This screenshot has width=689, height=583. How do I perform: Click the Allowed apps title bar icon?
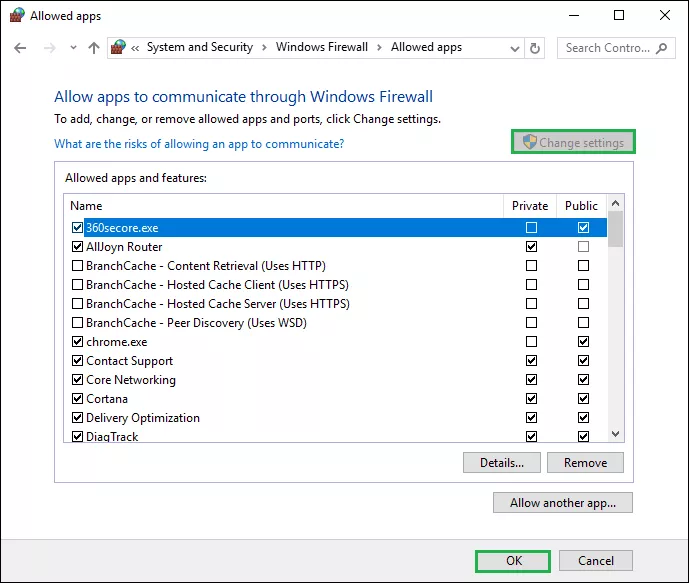click(17, 15)
